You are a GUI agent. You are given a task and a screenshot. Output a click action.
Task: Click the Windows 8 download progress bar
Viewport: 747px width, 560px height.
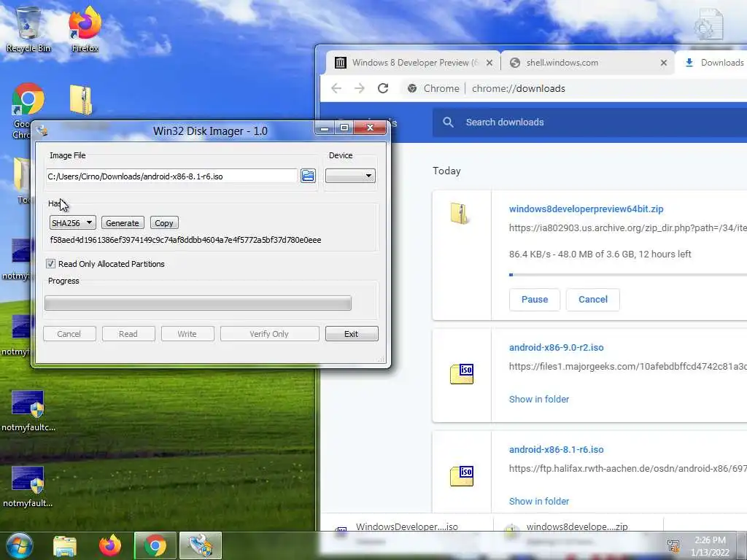coord(628,275)
